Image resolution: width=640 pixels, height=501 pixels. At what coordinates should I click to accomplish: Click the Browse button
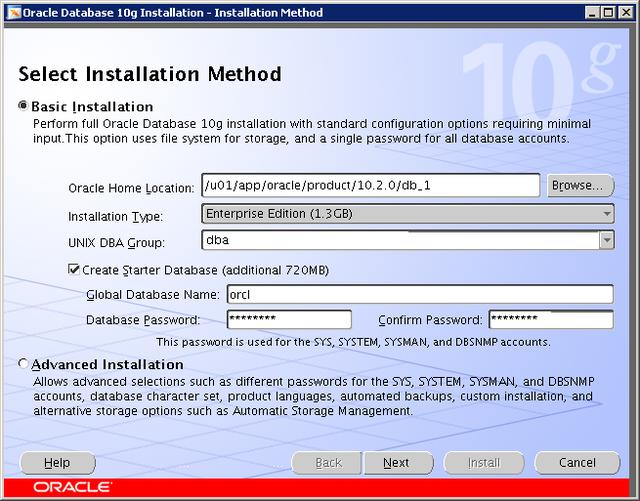point(580,185)
